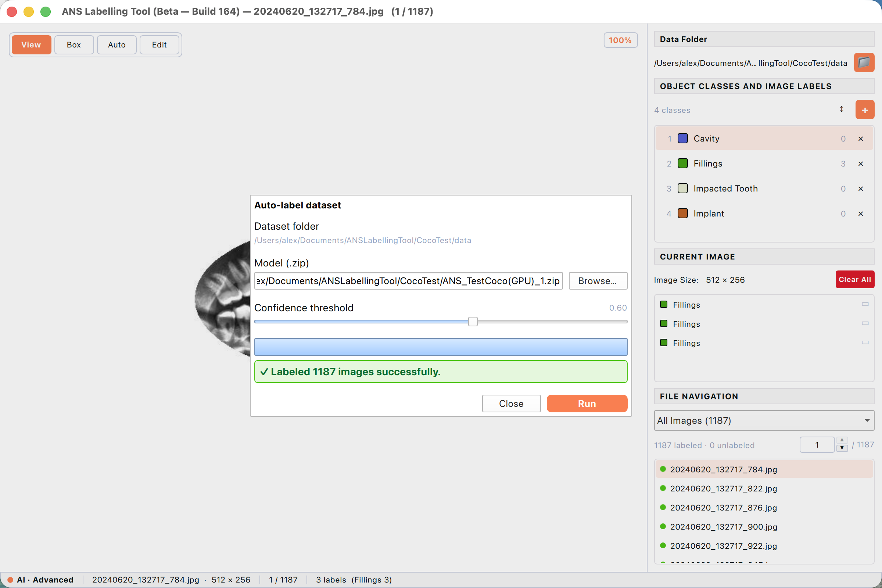Remove the Impacted Tooth class

tap(861, 189)
